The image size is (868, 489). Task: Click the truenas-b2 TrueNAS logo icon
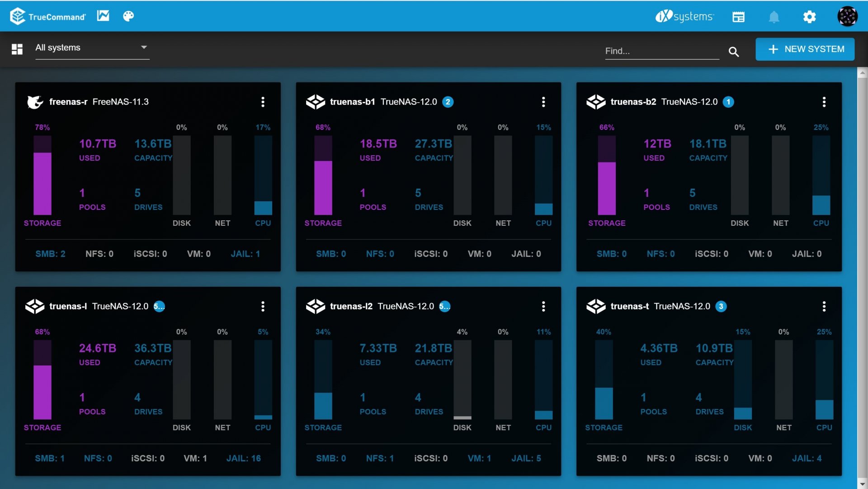click(596, 102)
